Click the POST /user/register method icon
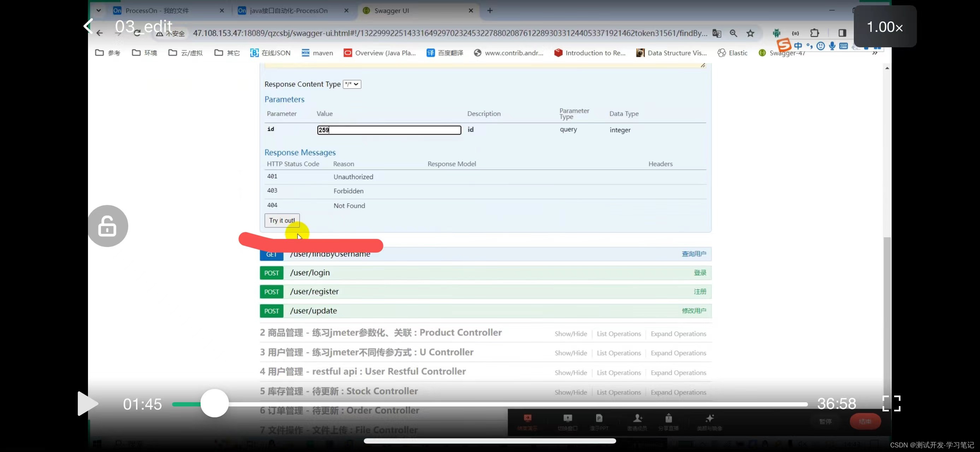 point(271,291)
